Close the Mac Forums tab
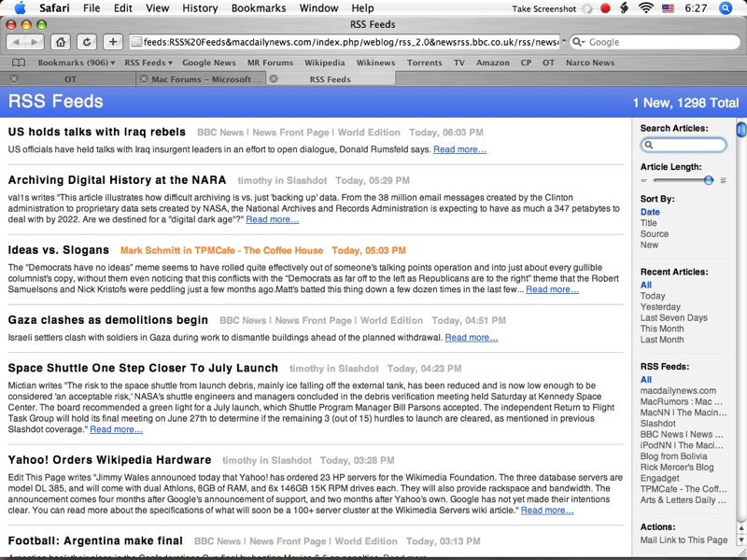The height and width of the screenshot is (560, 747). point(143,79)
